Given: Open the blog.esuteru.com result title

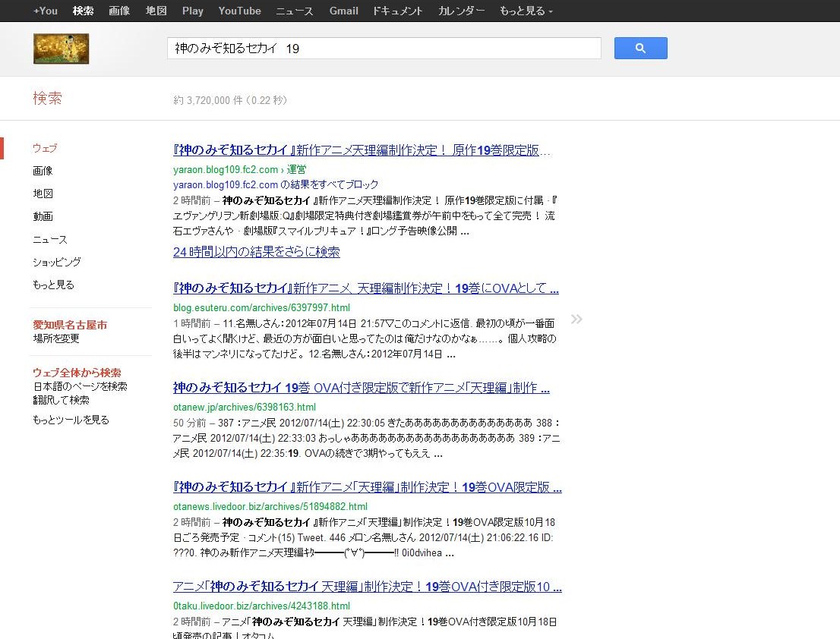Looking at the screenshot, I should [366, 288].
